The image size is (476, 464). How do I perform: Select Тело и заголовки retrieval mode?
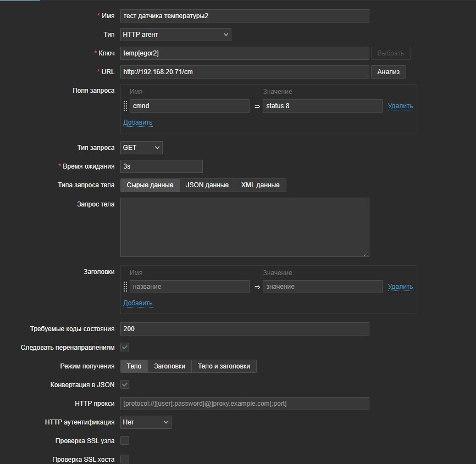pos(224,366)
